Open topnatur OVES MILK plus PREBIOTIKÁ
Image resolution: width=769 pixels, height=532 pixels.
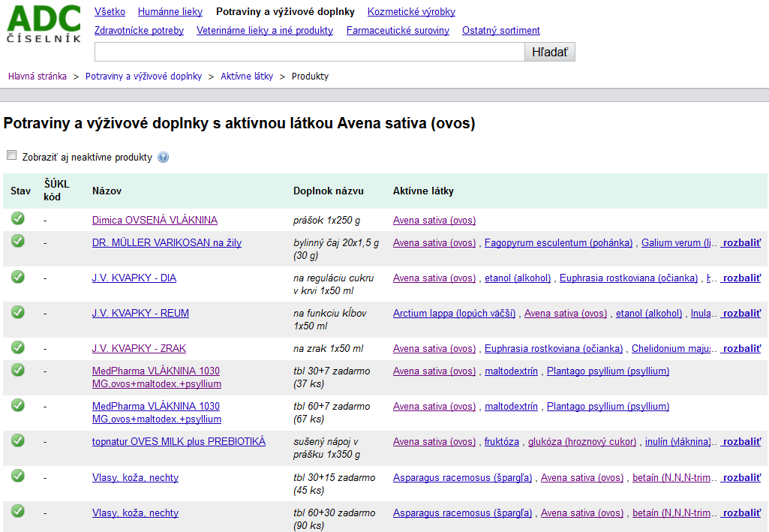pyautogui.click(x=179, y=442)
